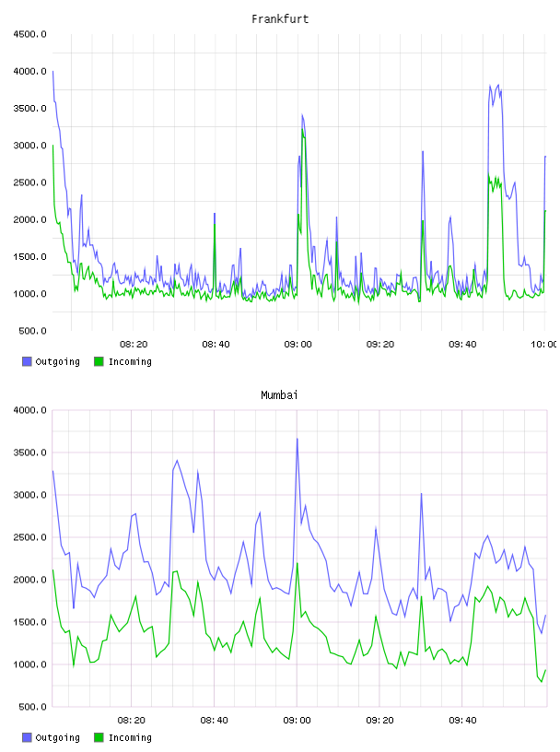560x752 pixels.
Task: Click the 3500.0 y-axis label on Frankfurt chart
Action: coord(30,109)
